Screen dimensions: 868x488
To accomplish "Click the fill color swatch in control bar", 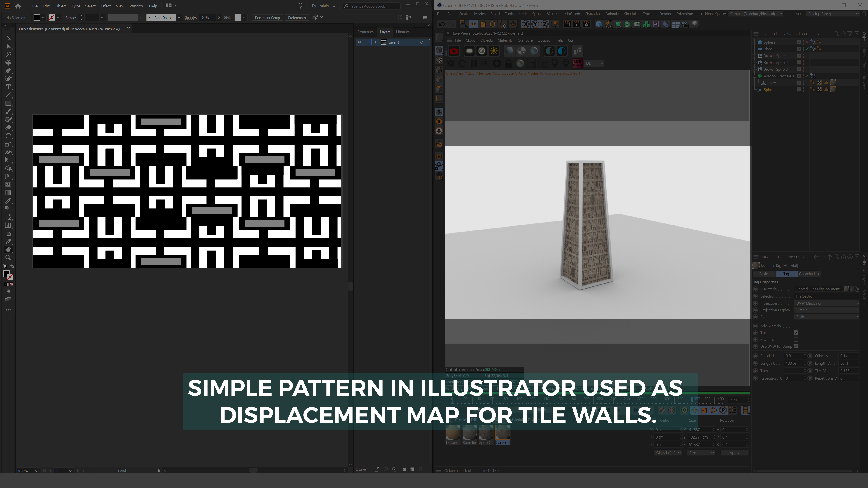I will pos(37,18).
